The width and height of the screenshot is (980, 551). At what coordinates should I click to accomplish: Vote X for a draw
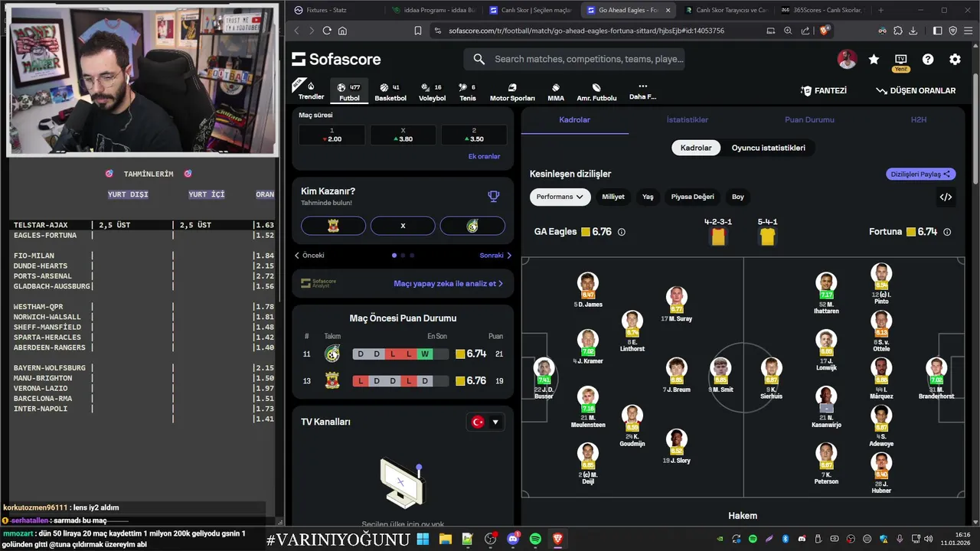click(403, 226)
